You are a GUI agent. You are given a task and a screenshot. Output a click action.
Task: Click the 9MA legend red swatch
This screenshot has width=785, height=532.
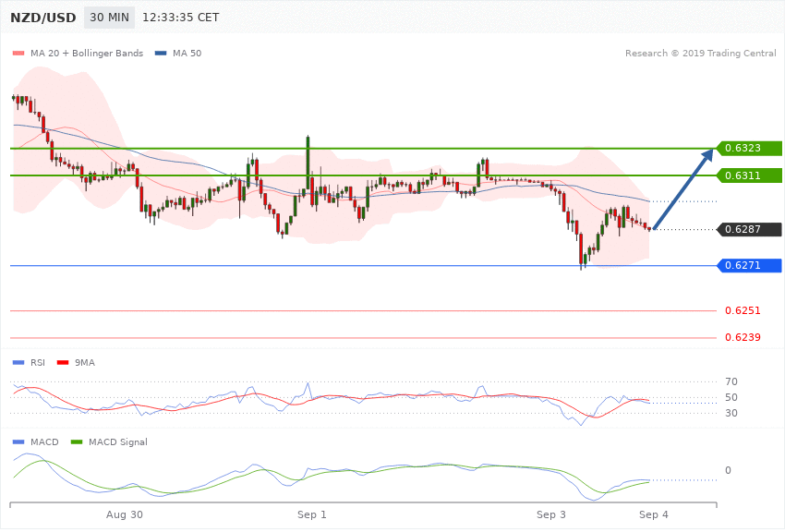coord(63,362)
